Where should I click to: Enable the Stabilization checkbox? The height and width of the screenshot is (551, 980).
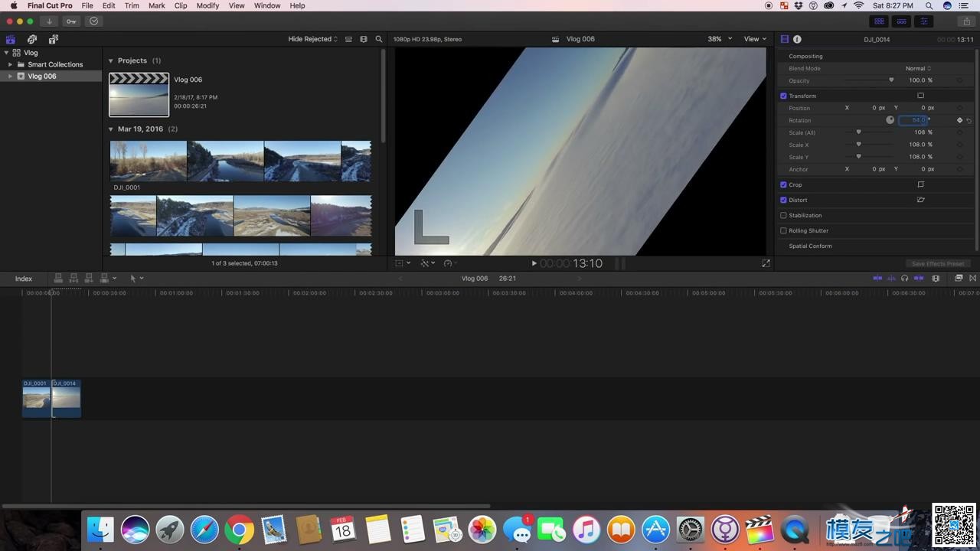tap(783, 215)
